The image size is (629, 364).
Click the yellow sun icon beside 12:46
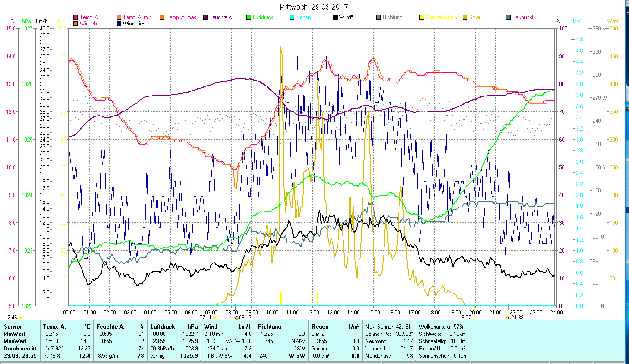click(20, 318)
